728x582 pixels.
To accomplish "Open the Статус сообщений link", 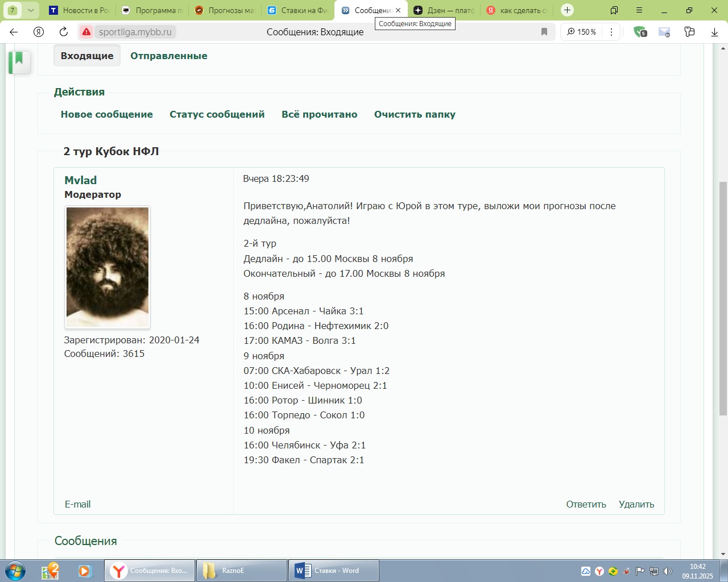I will tap(217, 114).
